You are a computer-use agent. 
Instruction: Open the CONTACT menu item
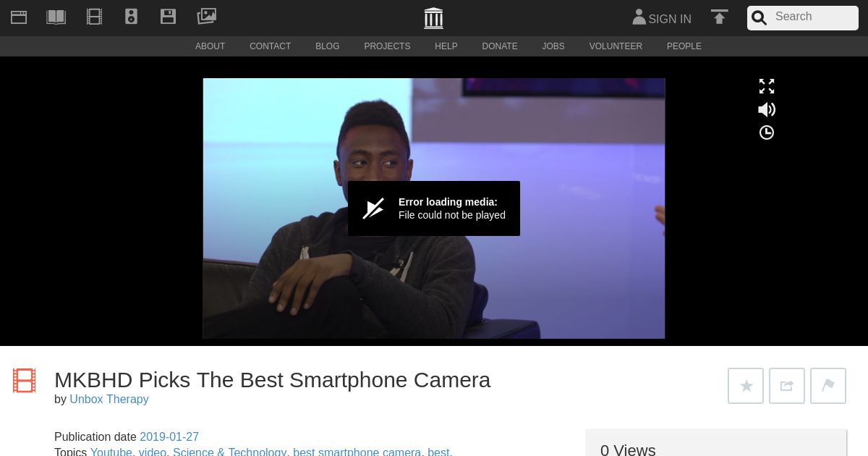(270, 46)
